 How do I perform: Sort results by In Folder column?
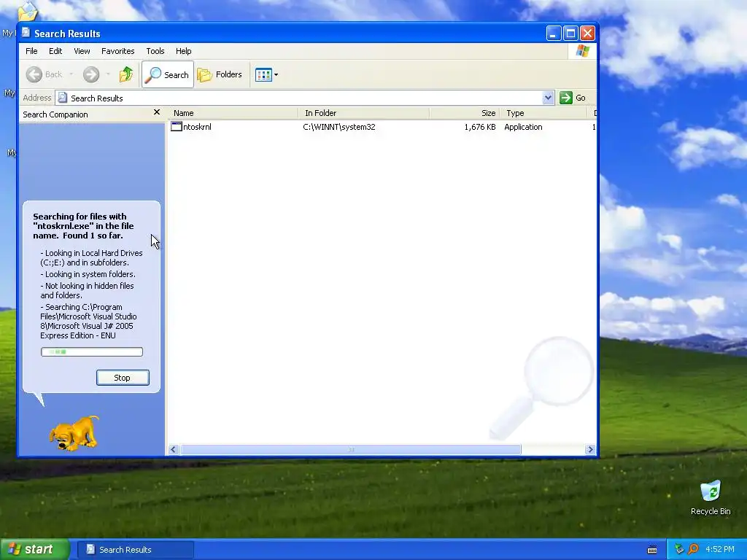365,113
